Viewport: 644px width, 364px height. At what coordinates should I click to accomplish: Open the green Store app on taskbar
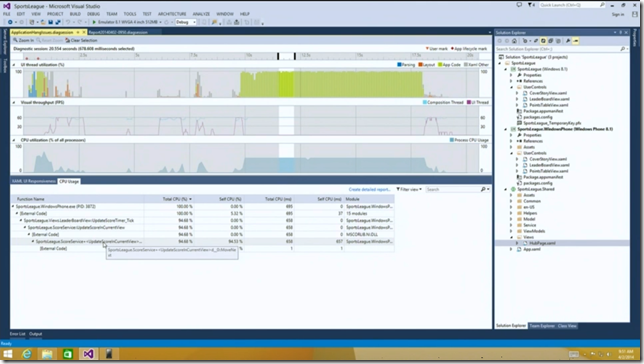68,354
